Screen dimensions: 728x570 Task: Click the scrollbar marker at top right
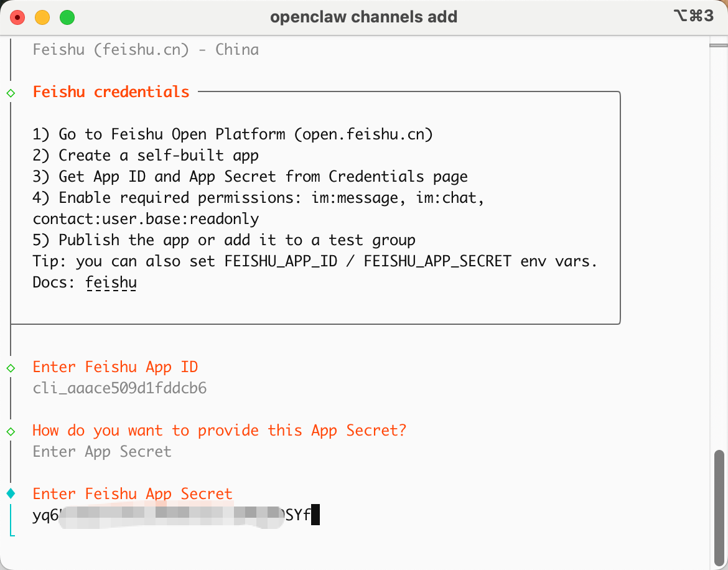coord(718,45)
